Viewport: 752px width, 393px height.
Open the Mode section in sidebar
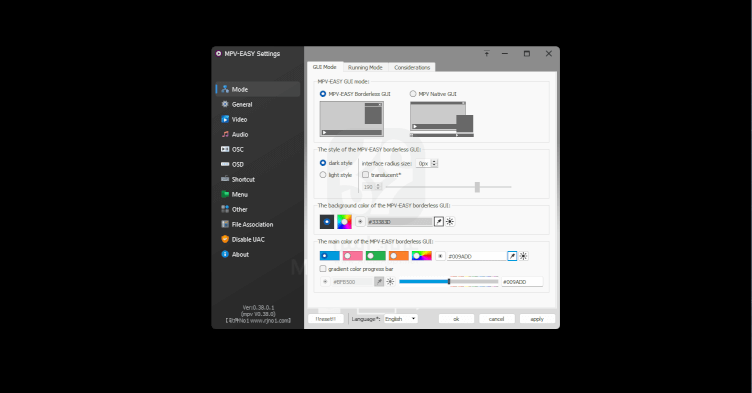coord(258,89)
